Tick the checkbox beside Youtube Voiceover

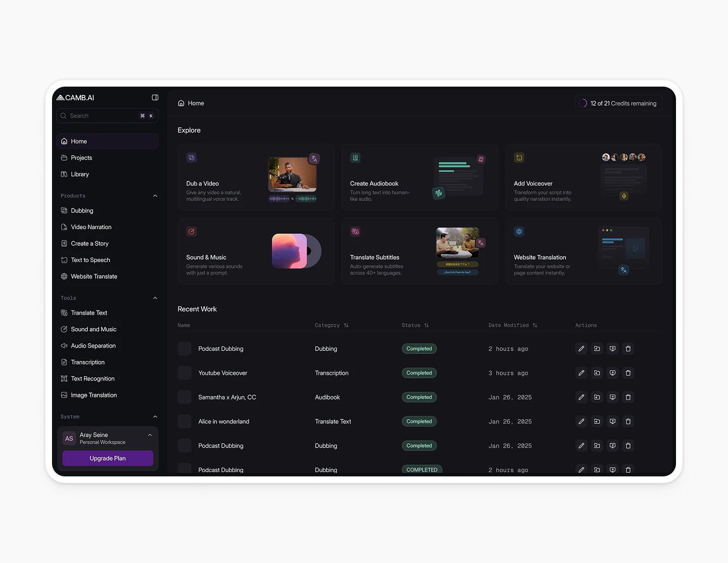(184, 373)
